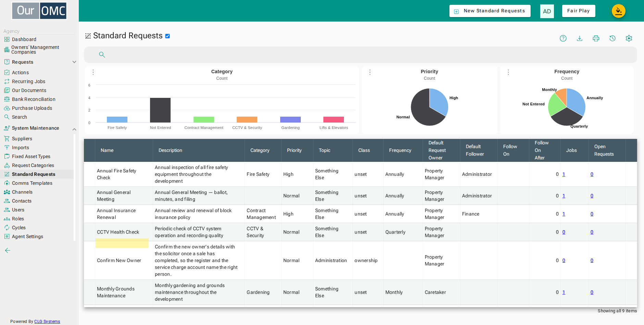Click the search magnifier icon

click(102, 55)
